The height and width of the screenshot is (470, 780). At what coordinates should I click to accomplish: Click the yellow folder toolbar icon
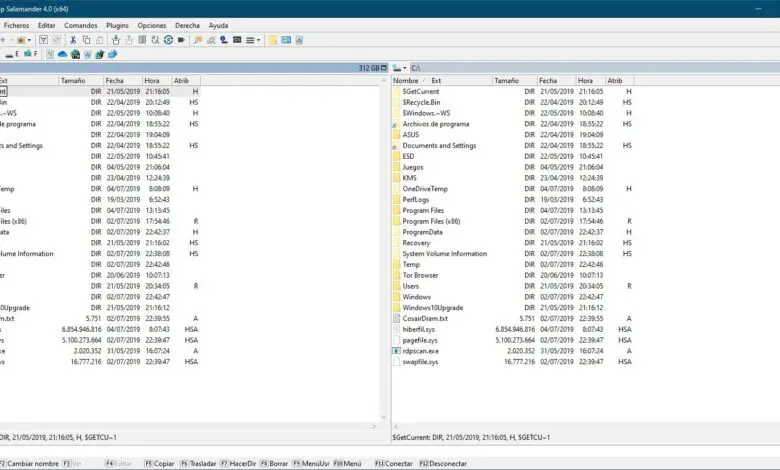click(x=273, y=40)
